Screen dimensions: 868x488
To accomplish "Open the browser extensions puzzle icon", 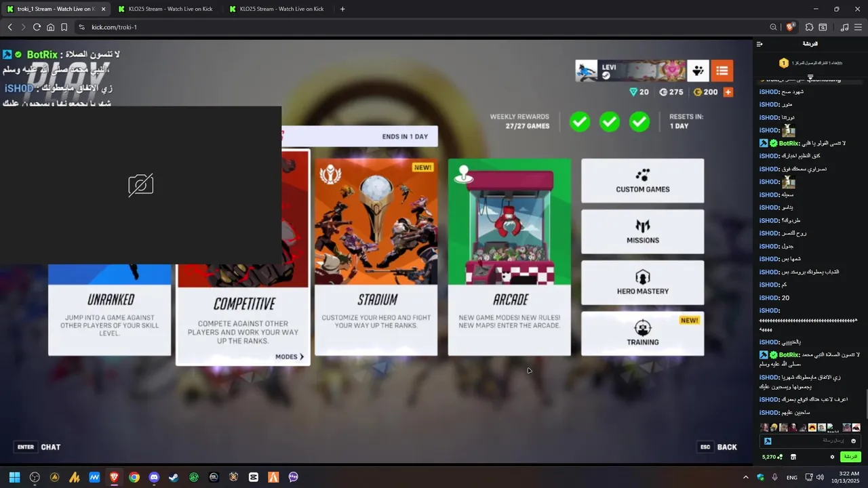I will click(809, 27).
